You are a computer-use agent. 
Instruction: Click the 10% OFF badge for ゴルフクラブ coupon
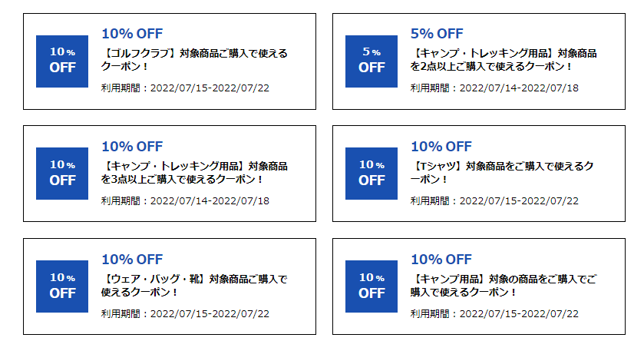62,61
